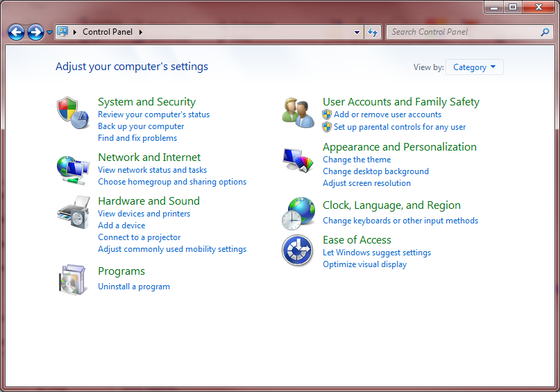Close the Control Panel window
Screen dimensions: 560x392
[539, 7]
